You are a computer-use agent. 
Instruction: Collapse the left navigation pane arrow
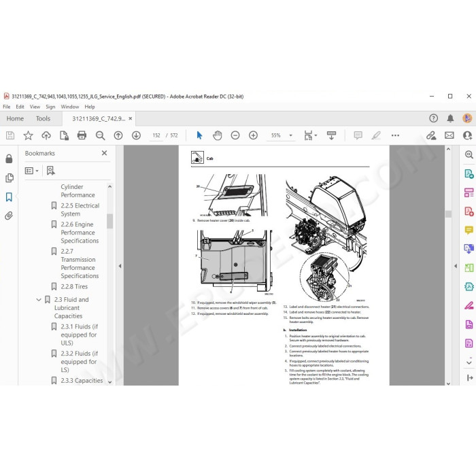[120, 266]
